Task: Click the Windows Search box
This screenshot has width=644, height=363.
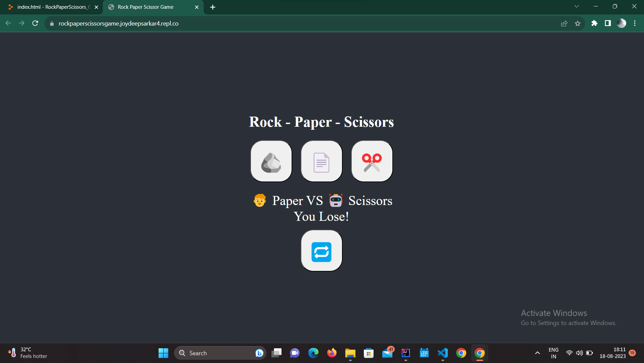Action: coord(218,353)
